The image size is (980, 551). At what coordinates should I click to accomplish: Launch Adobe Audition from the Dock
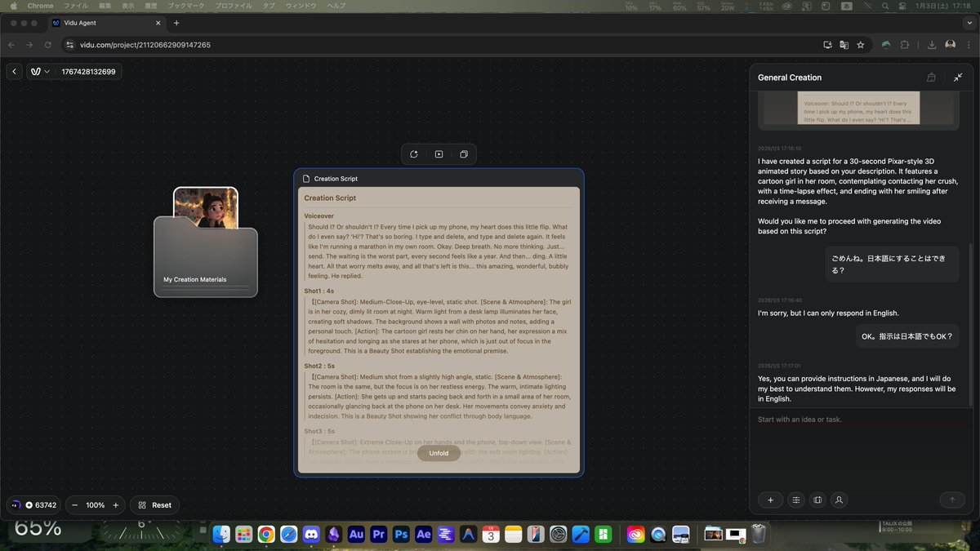click(x=355, y=535)
